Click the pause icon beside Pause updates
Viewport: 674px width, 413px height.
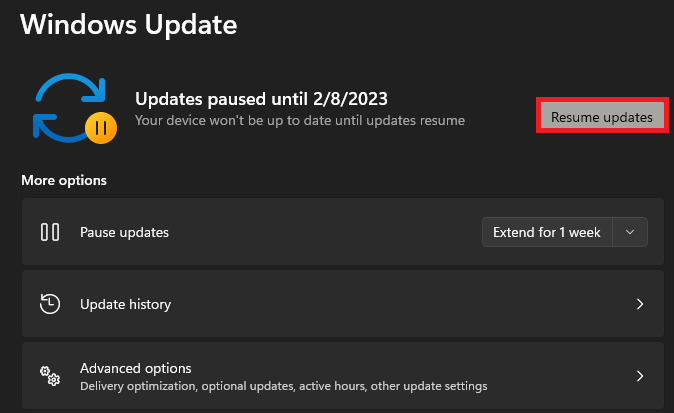[50, 232]
